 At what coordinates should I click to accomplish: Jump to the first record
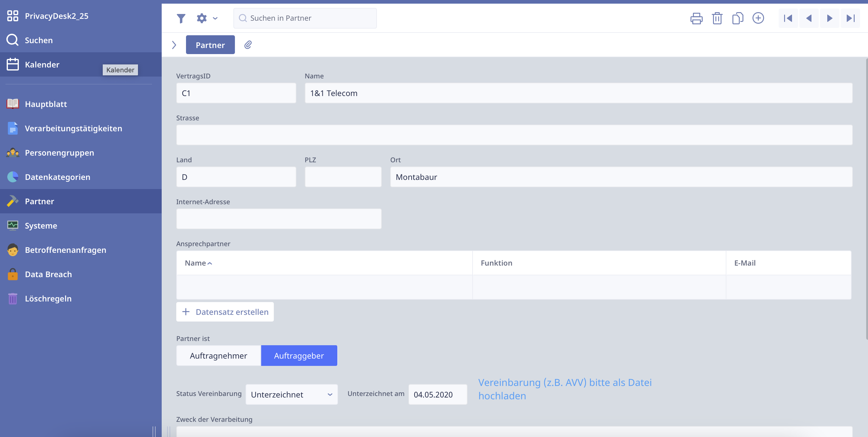tap(788, 18)
